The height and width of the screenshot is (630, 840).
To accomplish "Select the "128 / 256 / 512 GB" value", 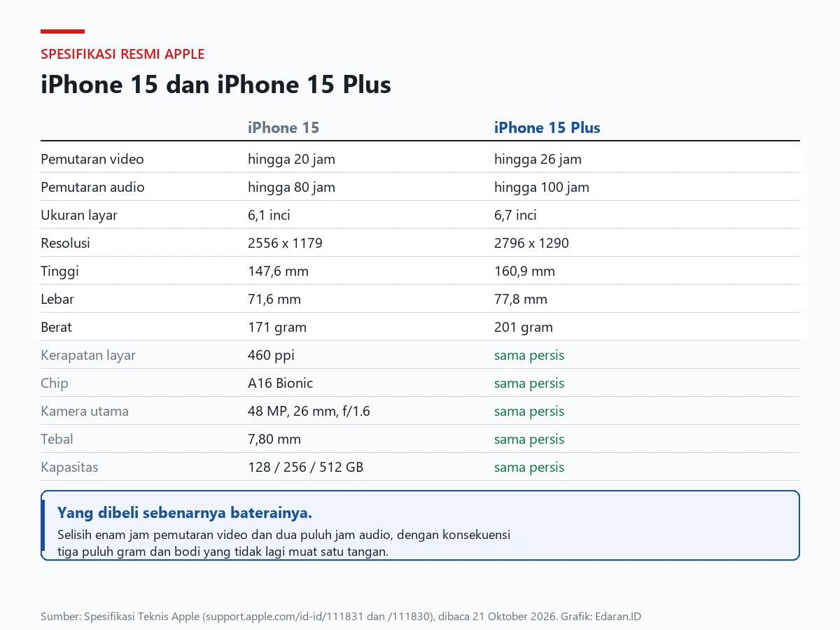I will 305,467.
